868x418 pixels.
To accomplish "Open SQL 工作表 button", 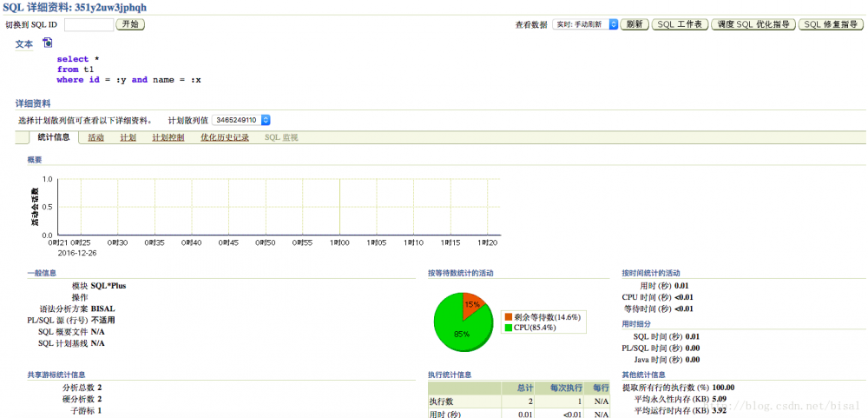I will 680,24.
